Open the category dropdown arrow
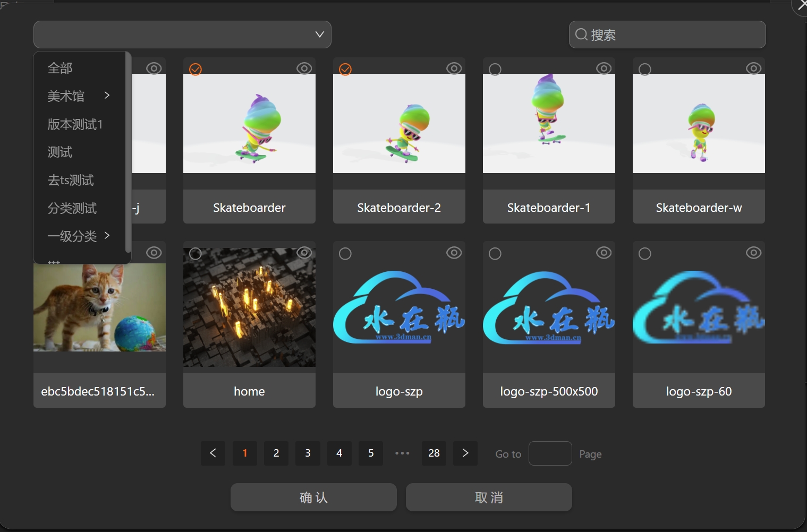The height and width of the screenshot is (532, 807). tap(319, 35)
